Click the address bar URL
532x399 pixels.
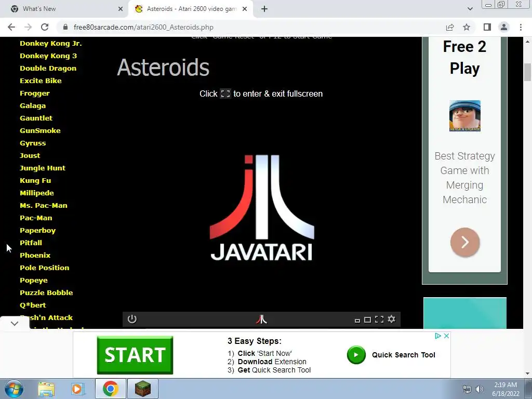[143, 27]
